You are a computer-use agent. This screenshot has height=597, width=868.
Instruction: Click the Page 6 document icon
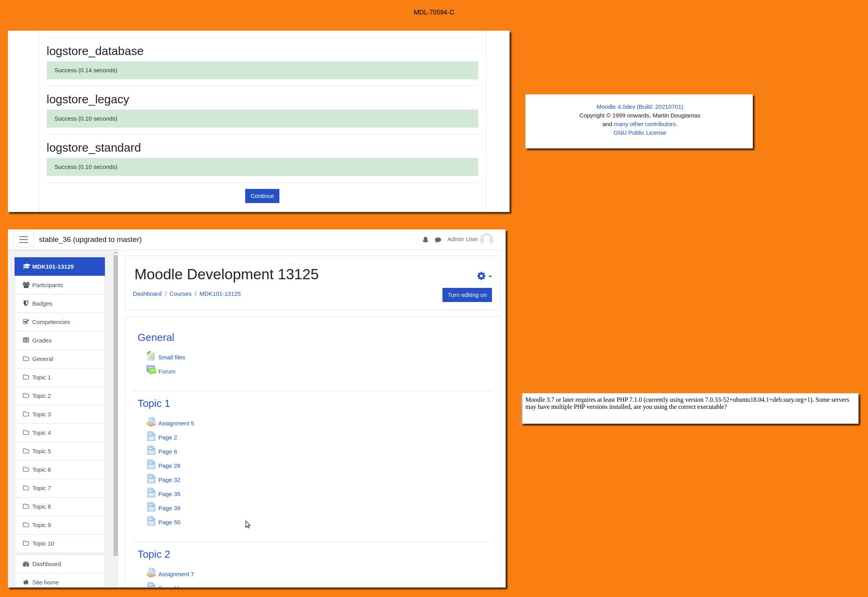[151, 450]
